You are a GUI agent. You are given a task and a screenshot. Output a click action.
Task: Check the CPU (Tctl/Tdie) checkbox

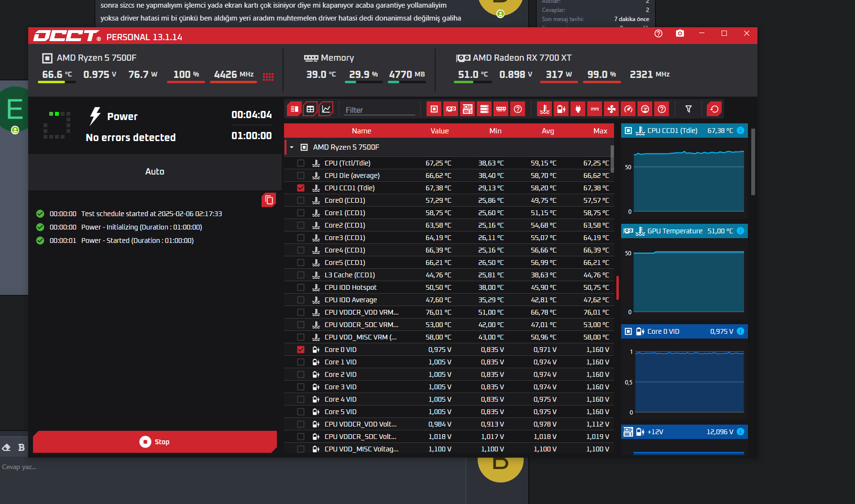coord(301,163)
